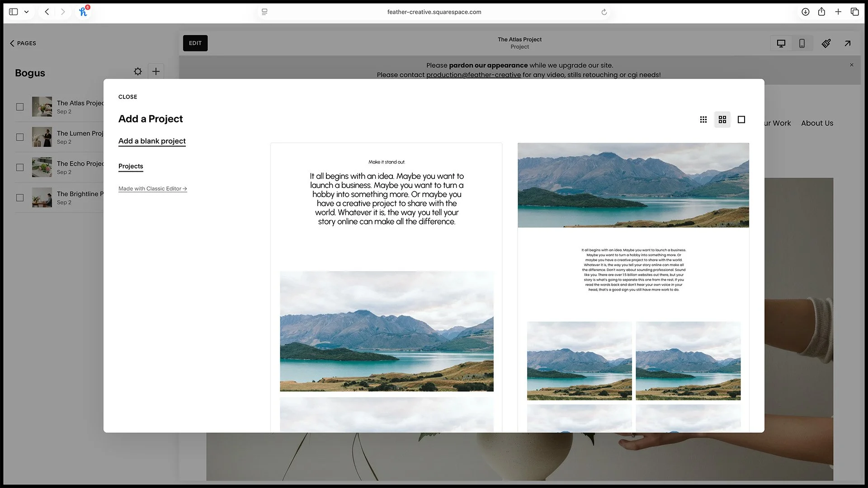The width and height of the screenshot is (868, 488).
Task: Select the Projects category tab
Action: pyautogui.click(x=131, y=166)
